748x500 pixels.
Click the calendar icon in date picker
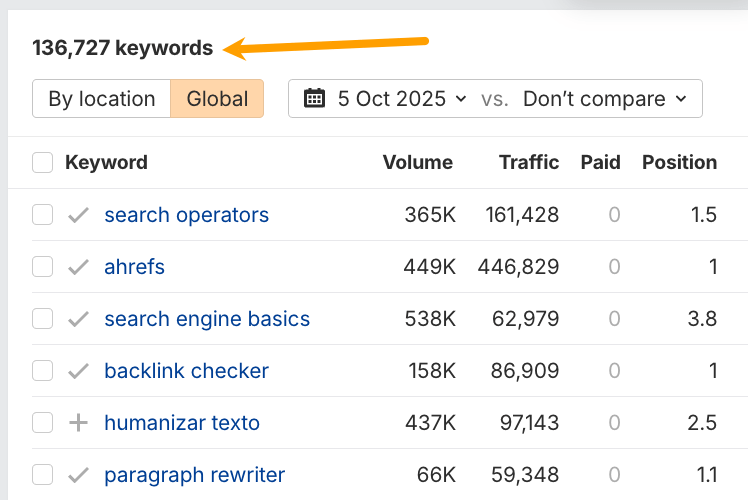pyautogui.click(x=314, y=99)
